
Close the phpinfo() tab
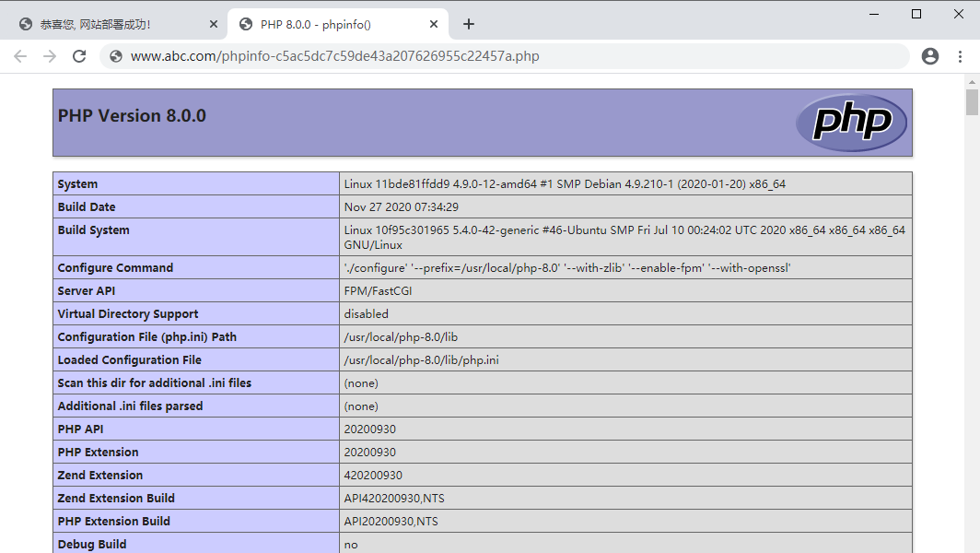(x=434, y=25)
